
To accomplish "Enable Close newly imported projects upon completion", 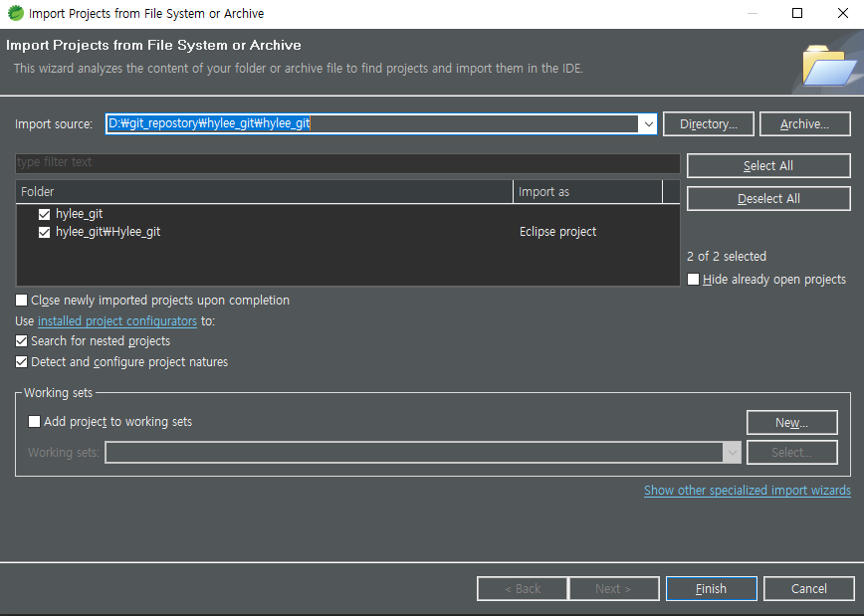I will pyautogui.click(x=22, y=301).
